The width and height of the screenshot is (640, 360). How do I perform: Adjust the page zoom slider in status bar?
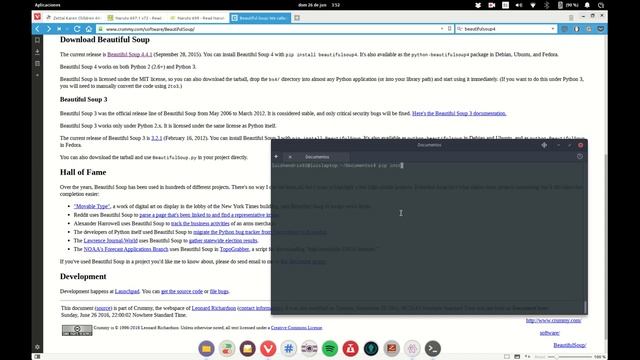click(569, 357)
